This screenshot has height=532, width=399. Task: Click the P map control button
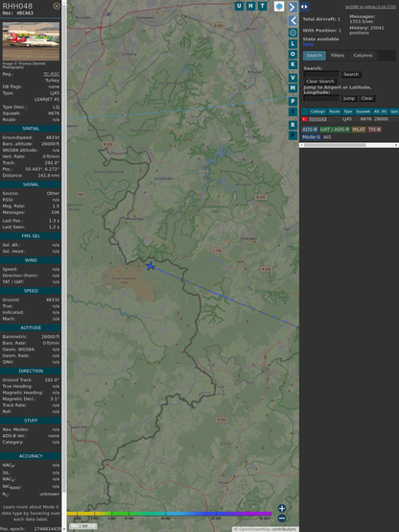(x=293, y=101)
